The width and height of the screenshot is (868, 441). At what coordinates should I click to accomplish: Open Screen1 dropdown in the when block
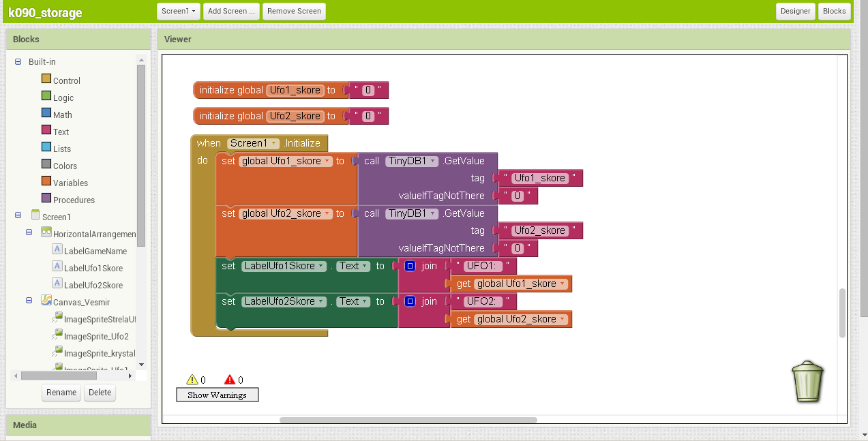tap(254, 143)
